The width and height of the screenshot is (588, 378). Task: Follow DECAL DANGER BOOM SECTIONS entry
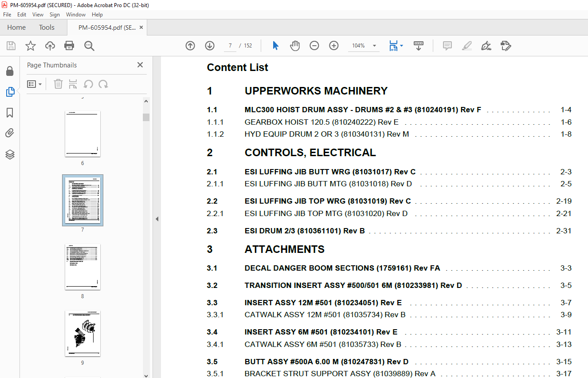click(342, 268)
